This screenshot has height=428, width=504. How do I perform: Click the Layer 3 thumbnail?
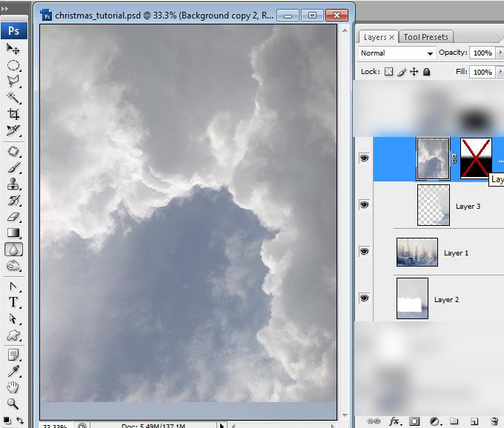434,205
